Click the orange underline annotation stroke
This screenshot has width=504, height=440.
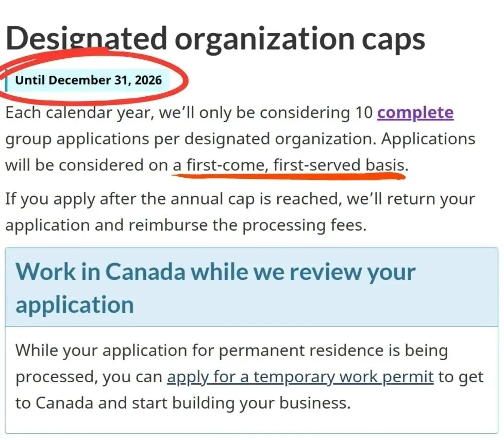tap(288, 176)
